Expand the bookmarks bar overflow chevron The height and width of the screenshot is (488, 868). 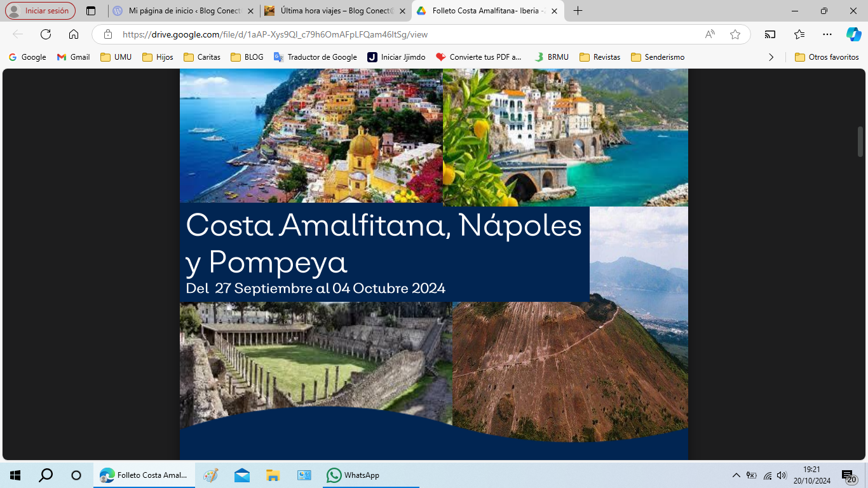(771, 57)
